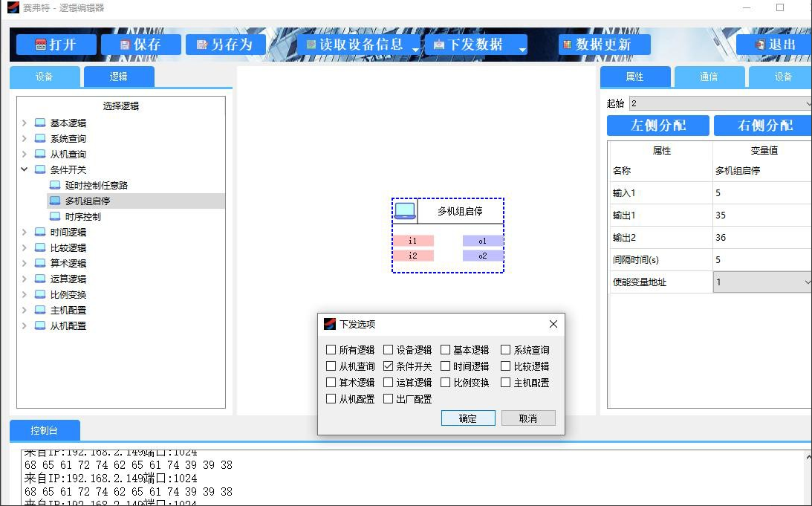Screen dimensions: 812x506
Task: Click the 打开 (Open) toolbar icon
Action: tap(42, 45)
